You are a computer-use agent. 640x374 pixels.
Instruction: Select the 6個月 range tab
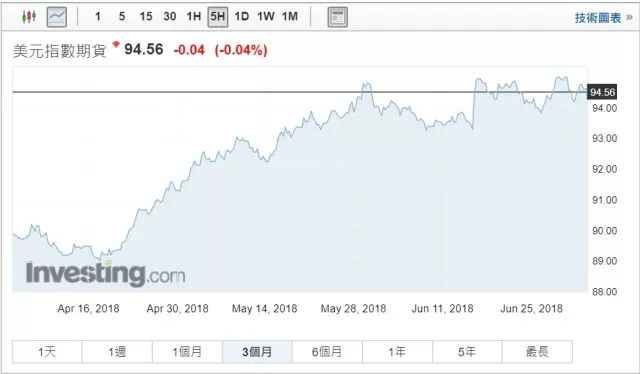pos(327,352)
